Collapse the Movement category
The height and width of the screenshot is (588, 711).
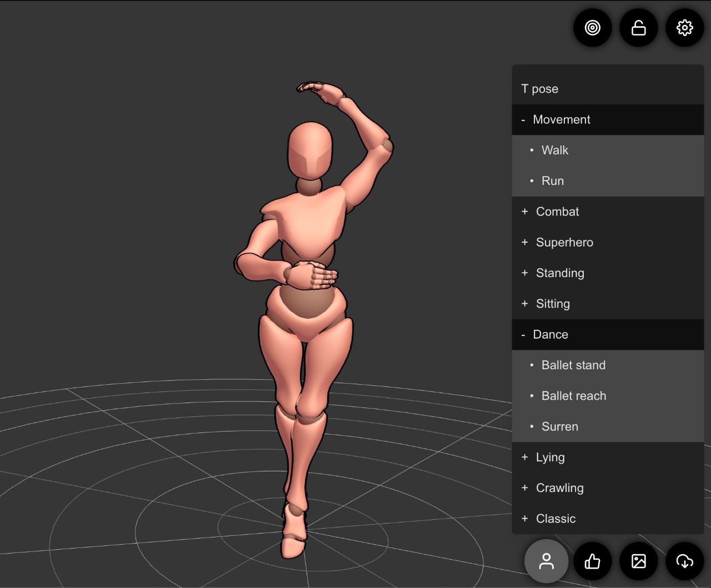[x=608, y=119]
